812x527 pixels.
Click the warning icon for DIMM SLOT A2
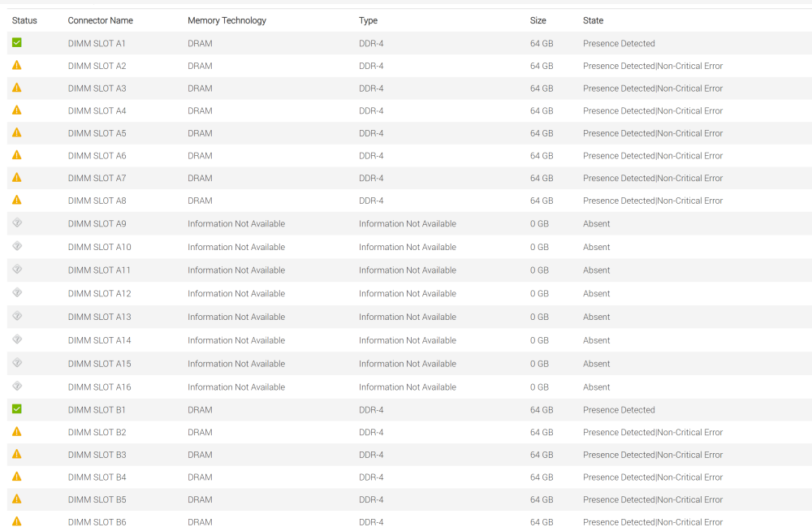(16, 65)
